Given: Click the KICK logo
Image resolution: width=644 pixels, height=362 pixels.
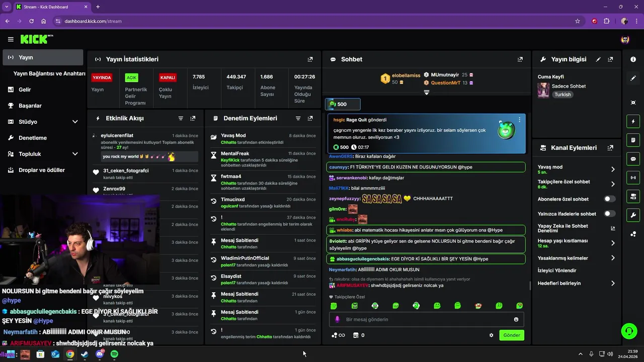Looking at the screenshot, I should click(x=36, y=39).
